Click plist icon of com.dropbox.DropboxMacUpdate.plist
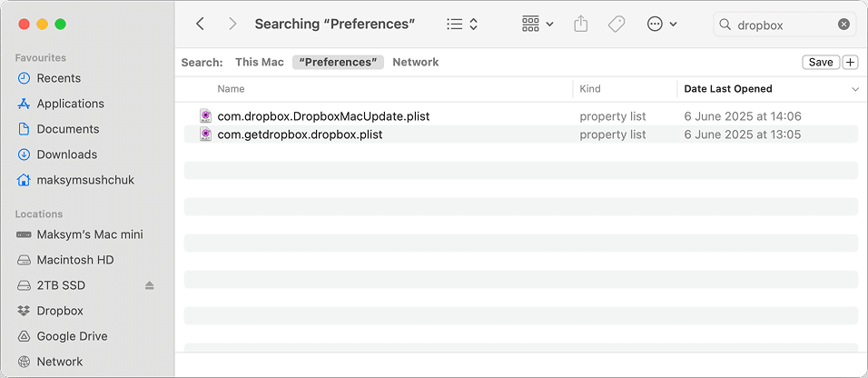The width and height of the screenshot is (868, 378). click(206, 115)
